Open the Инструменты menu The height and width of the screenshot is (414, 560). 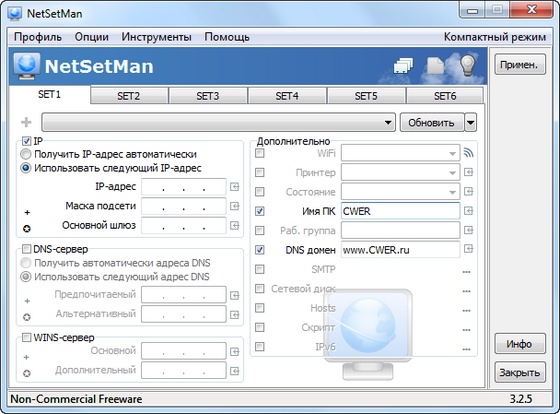coord(156,37)
